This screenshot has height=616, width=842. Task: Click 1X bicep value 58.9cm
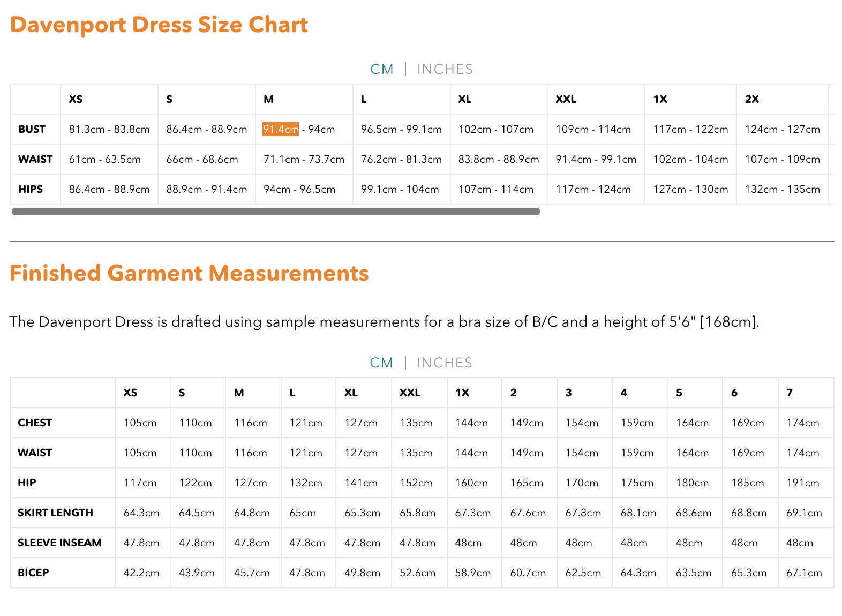[473, 573]
